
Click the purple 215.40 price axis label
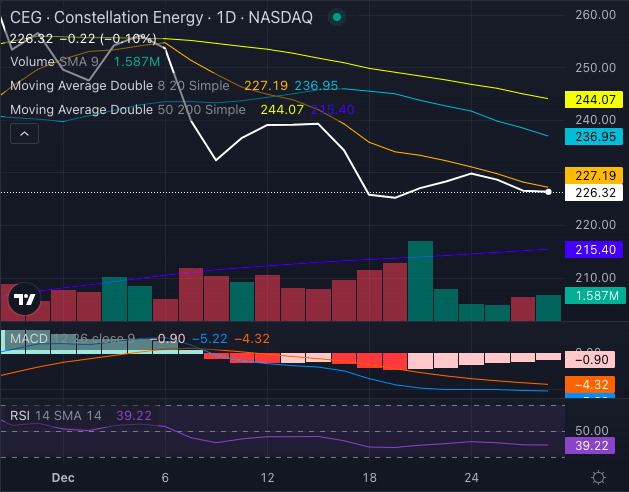tap(595, 249)
